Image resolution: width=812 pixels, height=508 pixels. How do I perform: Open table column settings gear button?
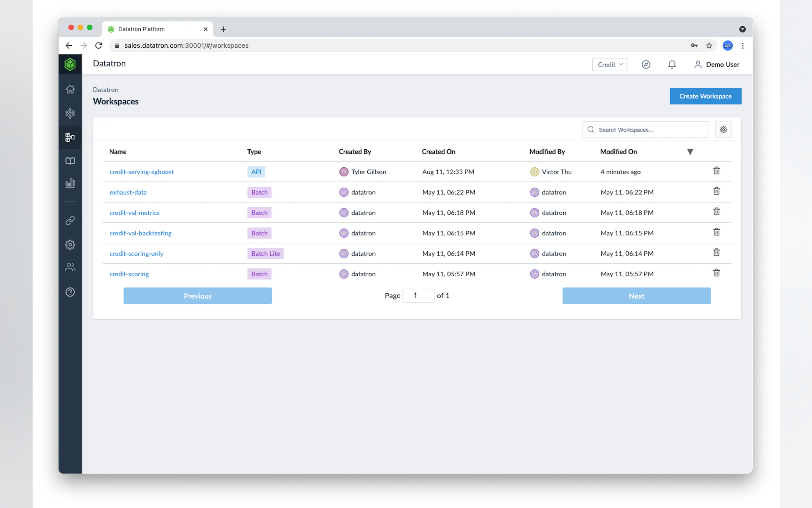[723, 130]
